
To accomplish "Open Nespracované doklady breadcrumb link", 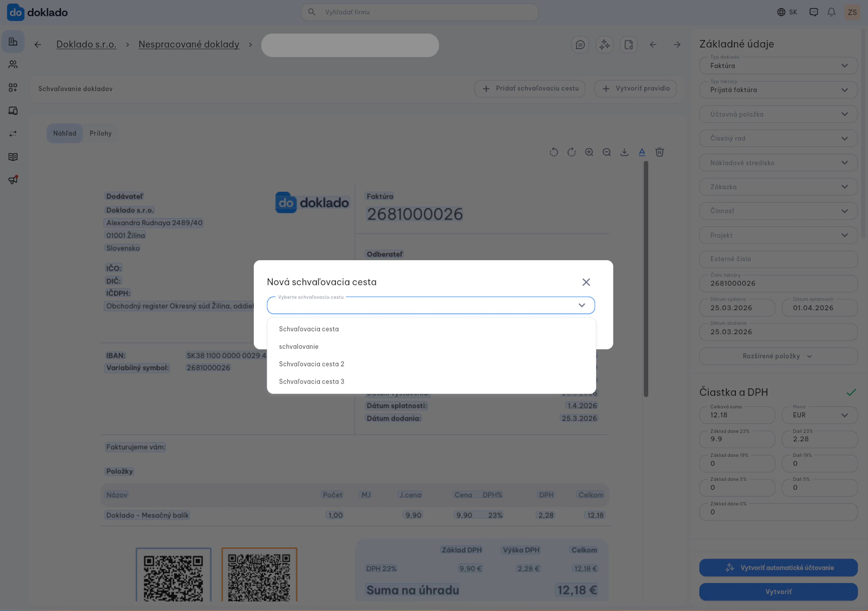I will [189, 45].
